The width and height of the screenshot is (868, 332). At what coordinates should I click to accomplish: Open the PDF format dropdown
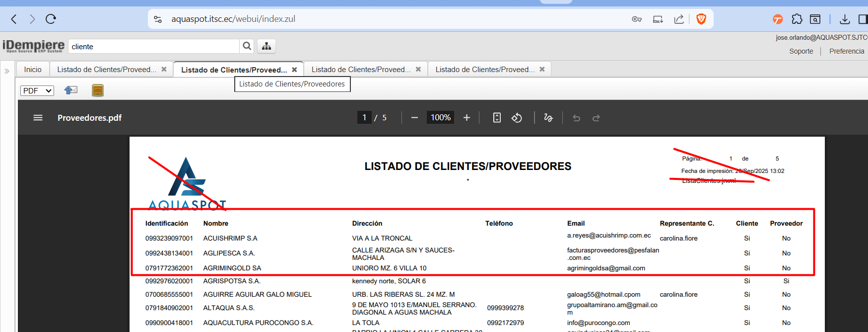point(37,90)
